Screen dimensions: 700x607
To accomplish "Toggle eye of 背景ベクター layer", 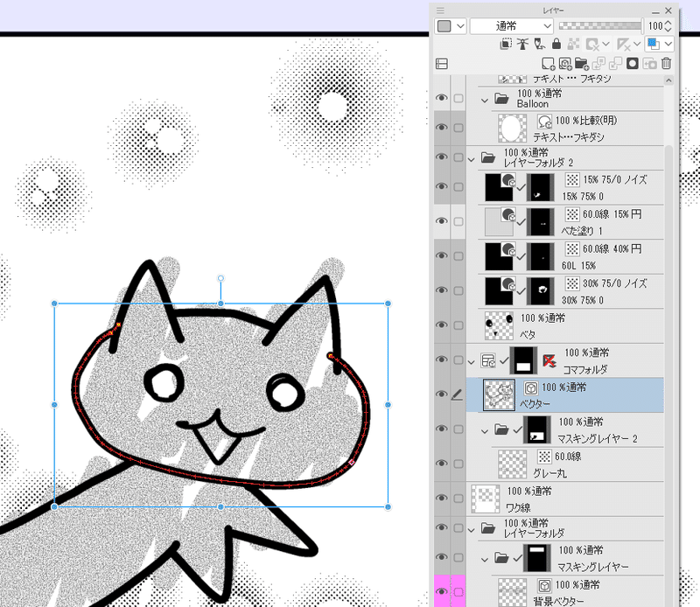I will (442, 592).
